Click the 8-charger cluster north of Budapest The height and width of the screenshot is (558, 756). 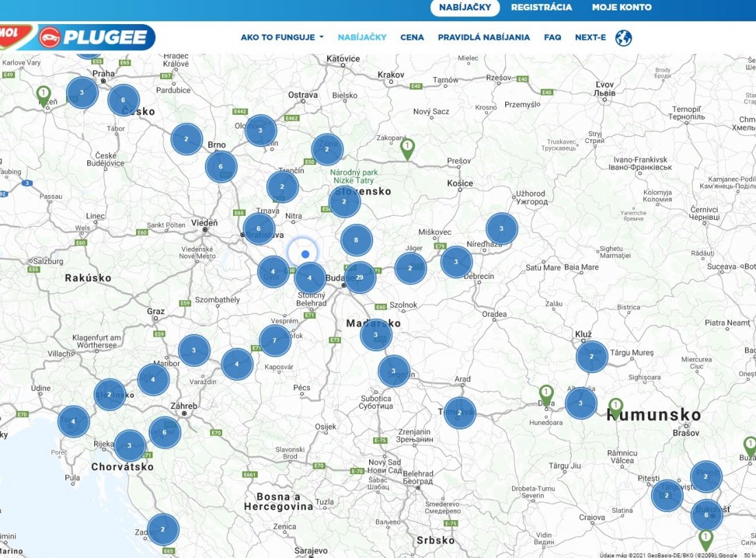[356, 240]
